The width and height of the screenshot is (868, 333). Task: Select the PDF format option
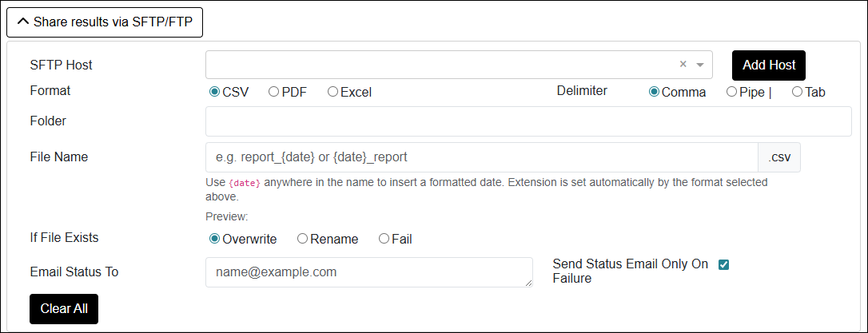click(x=273, y=92)
